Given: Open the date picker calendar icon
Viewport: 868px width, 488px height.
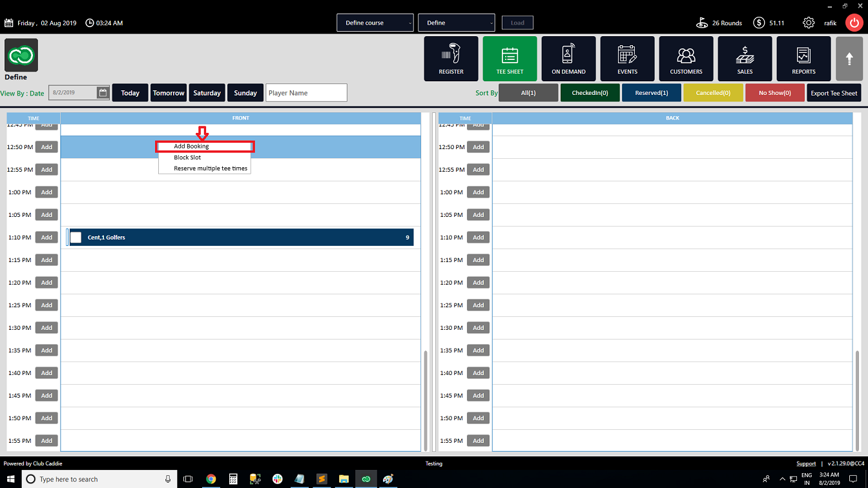Looking at the screenshot, I should [103, 93].
